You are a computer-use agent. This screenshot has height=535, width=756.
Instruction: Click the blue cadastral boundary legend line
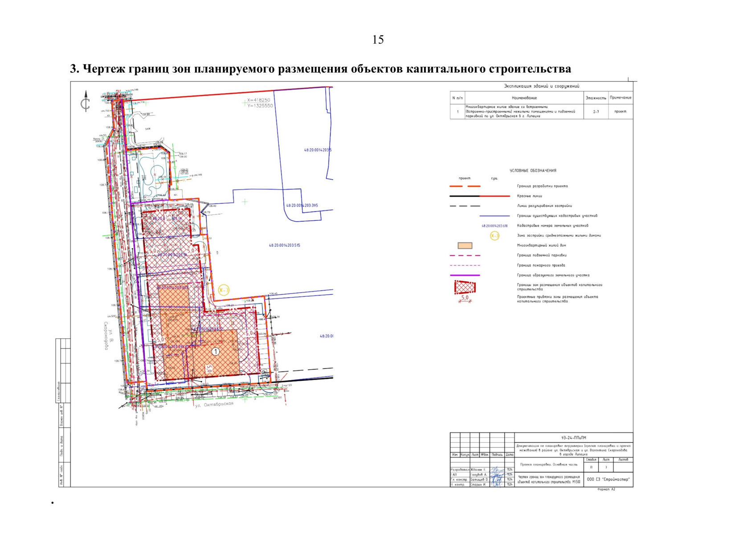(494, 216)
